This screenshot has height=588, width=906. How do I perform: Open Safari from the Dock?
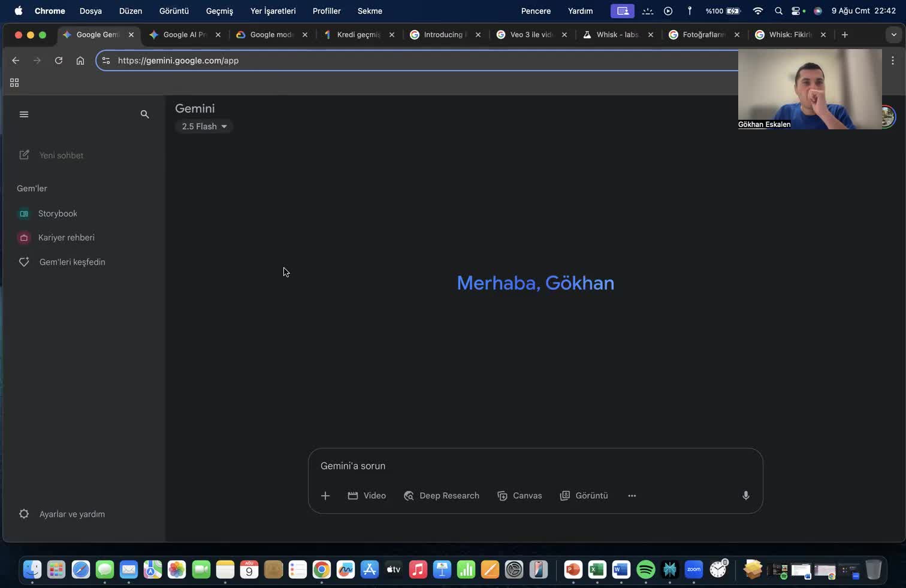80,569
